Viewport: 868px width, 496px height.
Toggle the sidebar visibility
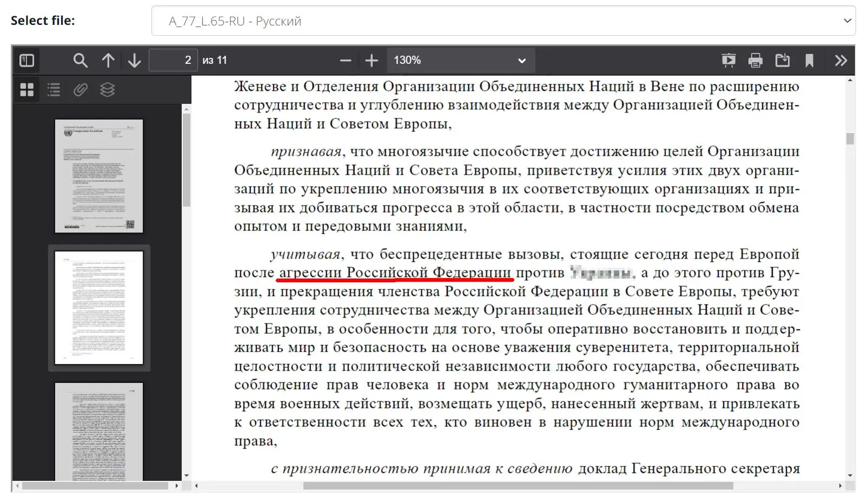[x=26, y=60]
